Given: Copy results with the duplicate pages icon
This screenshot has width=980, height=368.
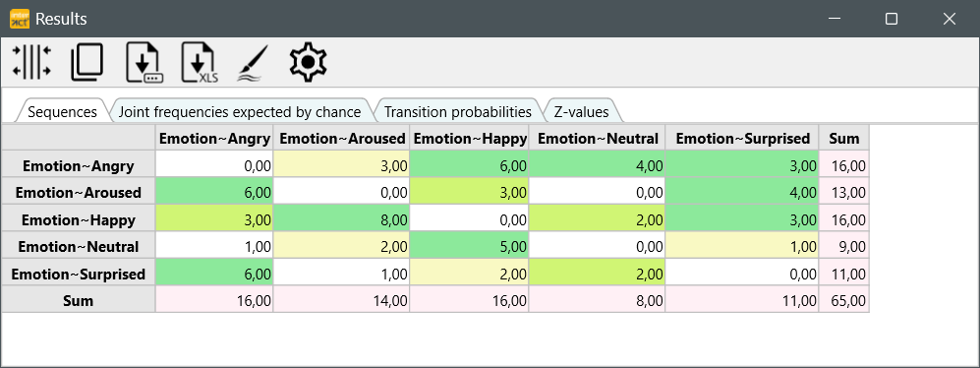Looking at the screenshot, I should coord(86,63).
